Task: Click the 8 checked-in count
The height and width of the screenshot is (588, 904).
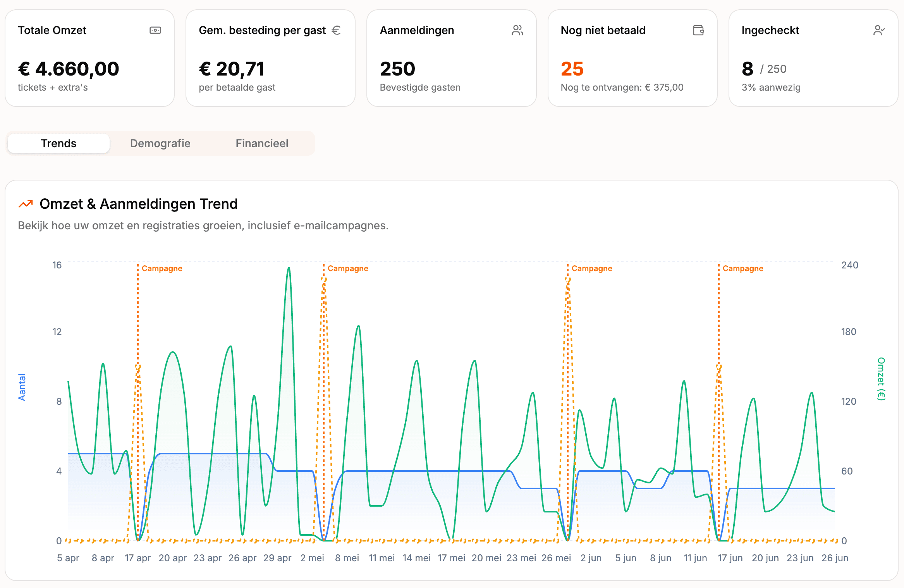Action: click(748, 69)
